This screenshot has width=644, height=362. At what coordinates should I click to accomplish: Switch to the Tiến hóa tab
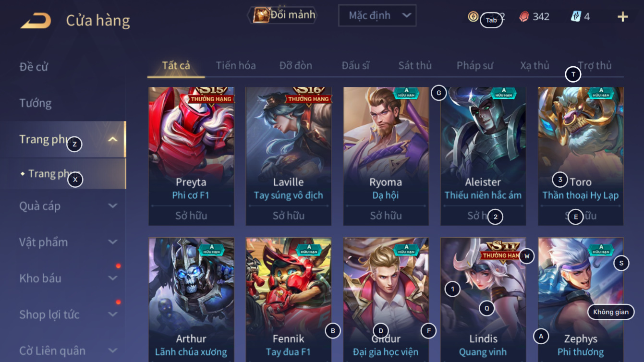click(x=235, y=66)
